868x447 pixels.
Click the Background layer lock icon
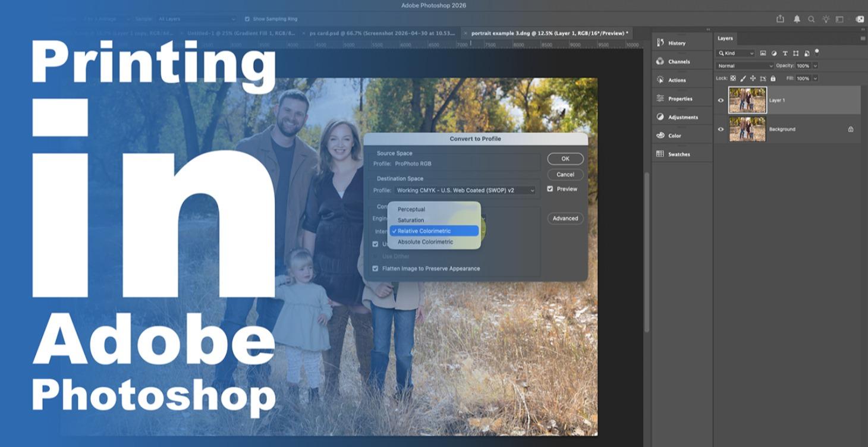coord(851,129)
